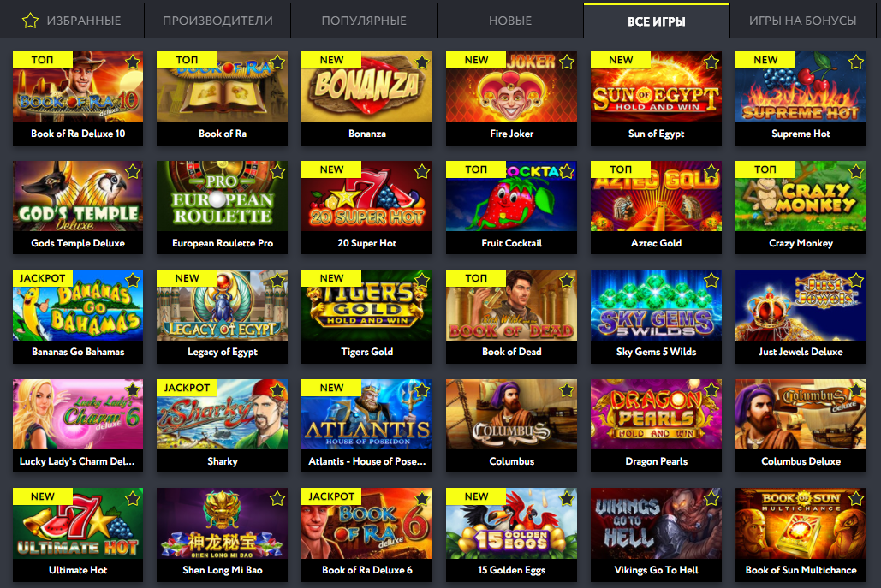The height and width of the screenshot is (588, 881).
Task: Click the Sun of Egypt game title
Action: 656,134
